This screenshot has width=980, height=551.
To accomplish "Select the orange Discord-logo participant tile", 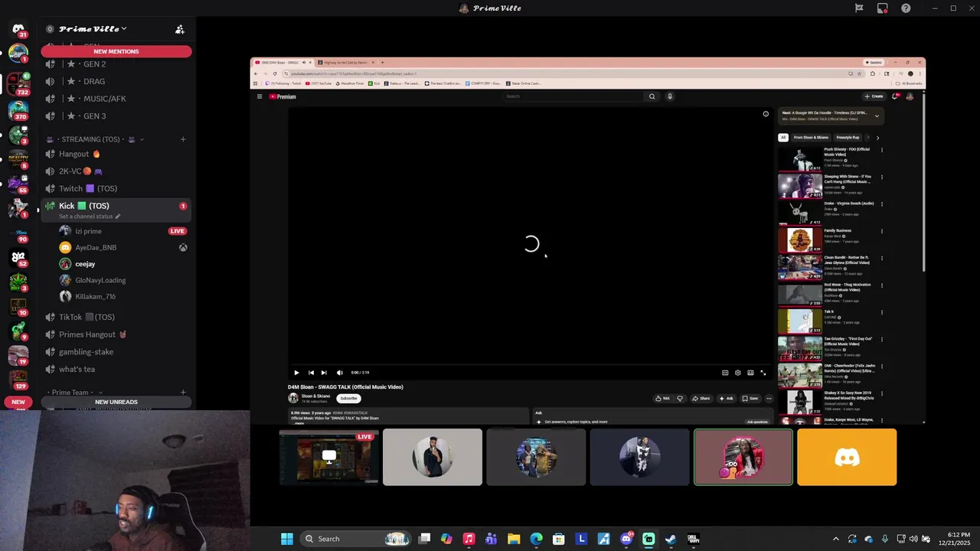I will pos(847,457).
